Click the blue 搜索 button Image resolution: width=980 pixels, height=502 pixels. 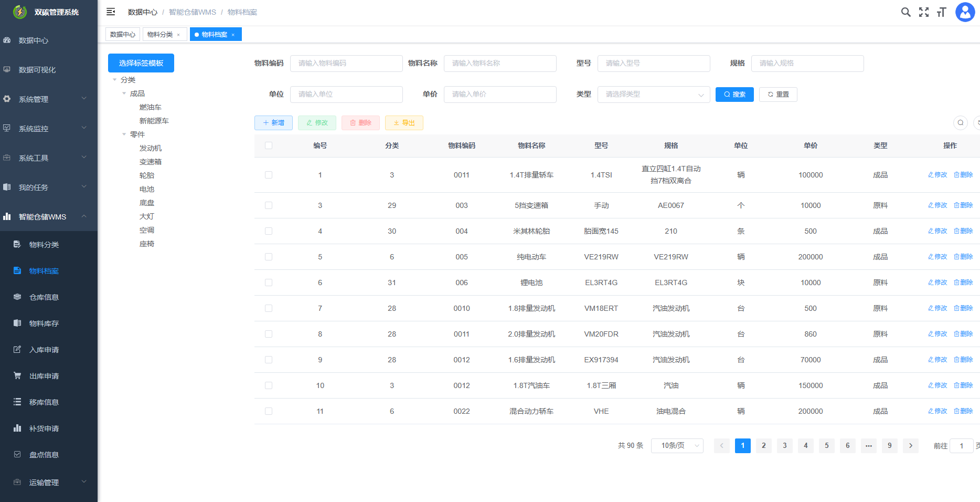[734, 95]
